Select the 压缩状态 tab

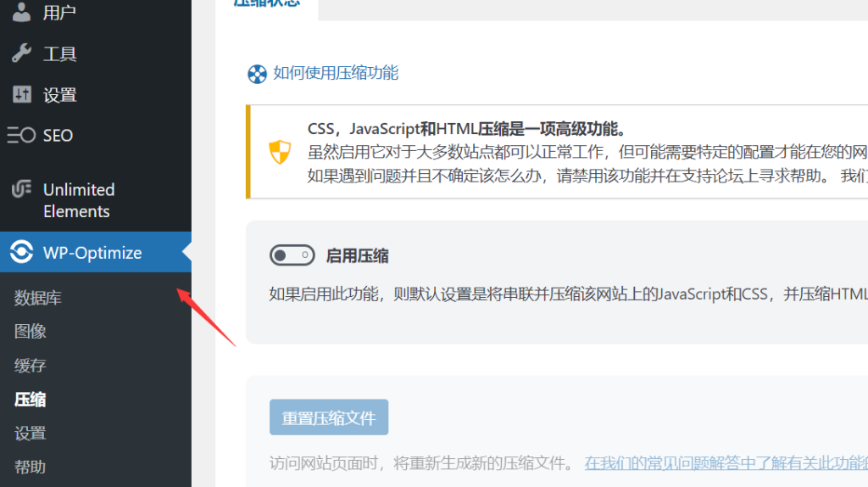pyautogui.click(x=267, y=4)
